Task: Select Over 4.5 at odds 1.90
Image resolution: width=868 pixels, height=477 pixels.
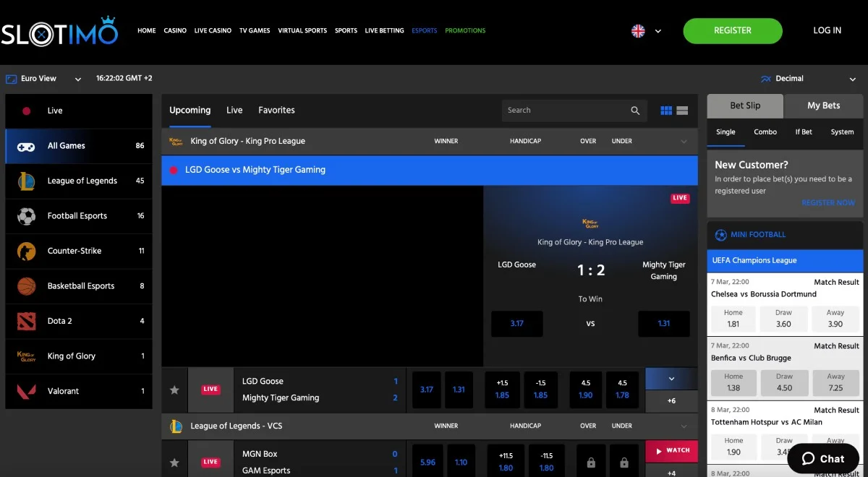Action: tap(586, 390)
